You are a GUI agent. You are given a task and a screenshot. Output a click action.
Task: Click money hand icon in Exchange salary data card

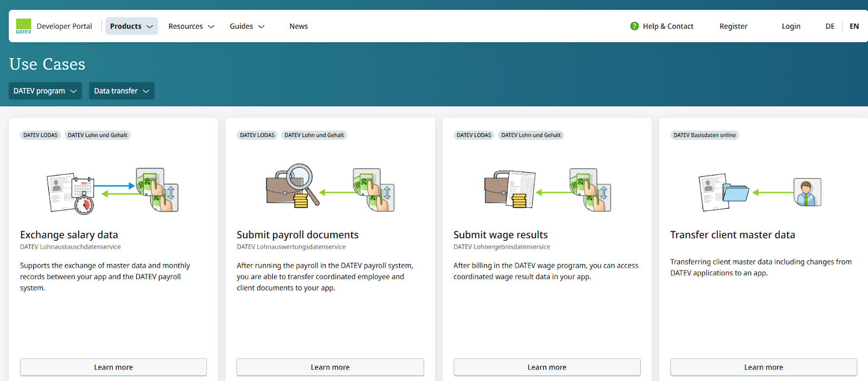[x=157, y=190]
